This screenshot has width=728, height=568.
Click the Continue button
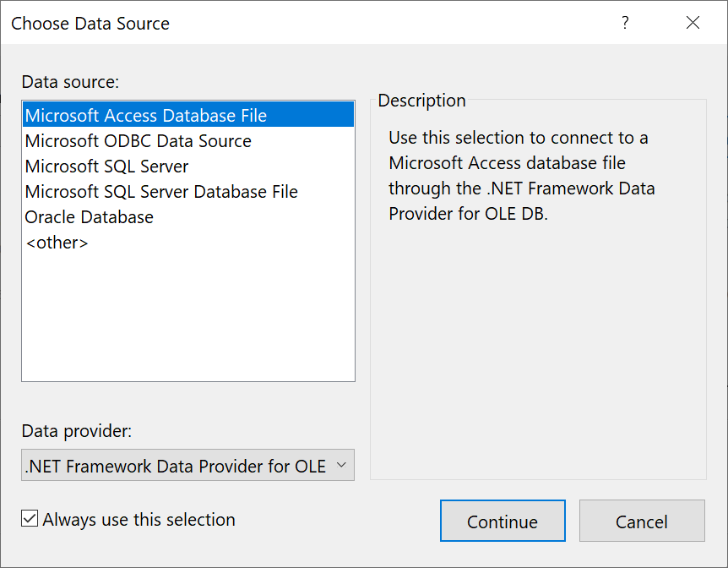tap(503, 521)
